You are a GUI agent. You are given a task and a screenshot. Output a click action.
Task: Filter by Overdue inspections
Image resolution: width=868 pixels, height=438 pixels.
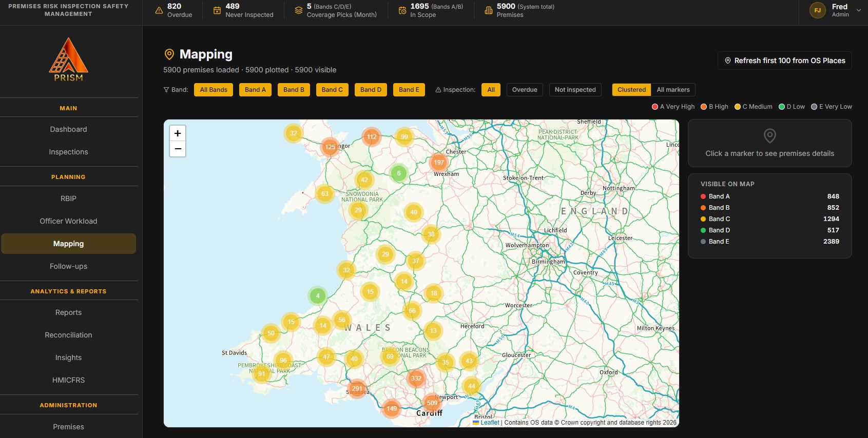click(525, 90)
